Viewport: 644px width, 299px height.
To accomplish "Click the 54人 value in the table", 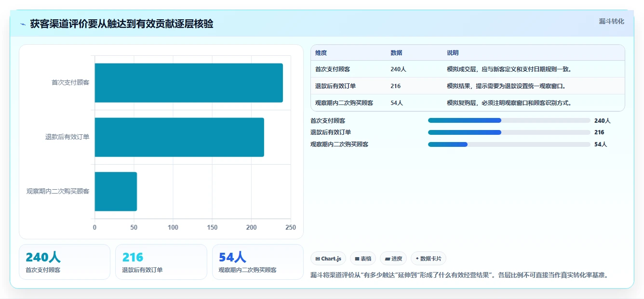I will tap(397, 103).
